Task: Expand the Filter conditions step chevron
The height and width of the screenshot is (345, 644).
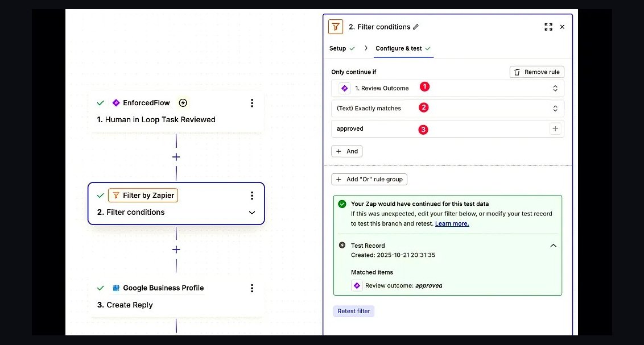Action: pos(252,213)
